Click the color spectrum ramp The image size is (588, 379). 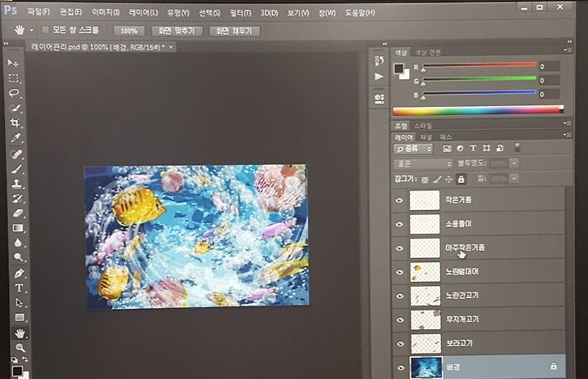tap(478, 110)
